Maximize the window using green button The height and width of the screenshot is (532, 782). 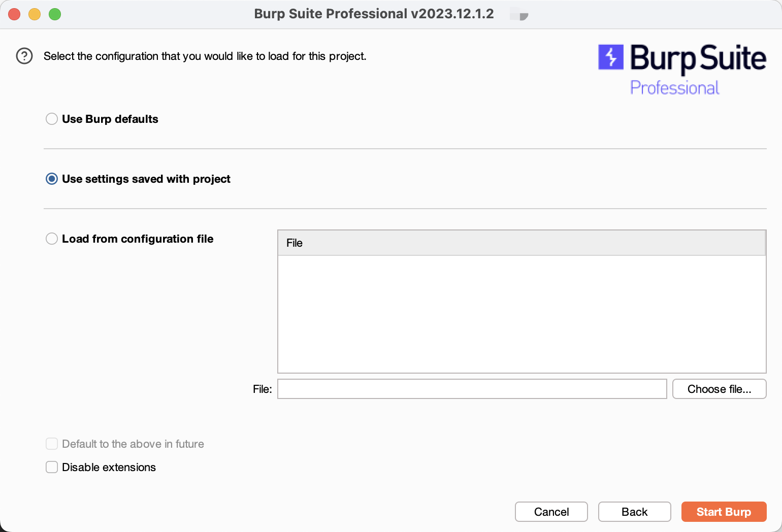(x=55, y=14)
